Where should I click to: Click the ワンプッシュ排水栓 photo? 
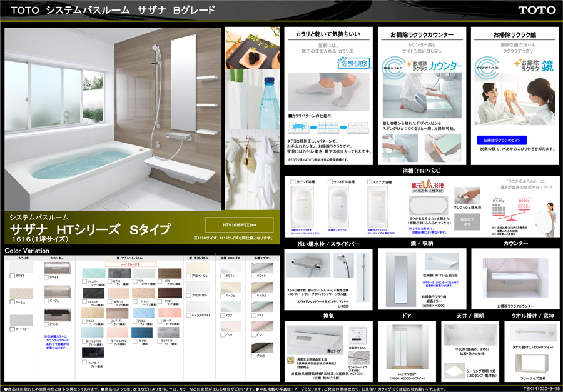click(467, 196)
